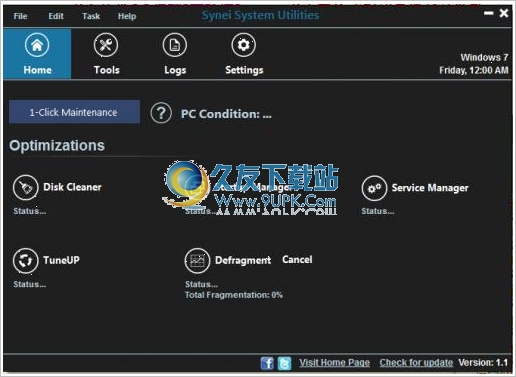The image size is (516, 377).
Task: Follow the Visit Home Page link
Action: [x=334, y=362]
